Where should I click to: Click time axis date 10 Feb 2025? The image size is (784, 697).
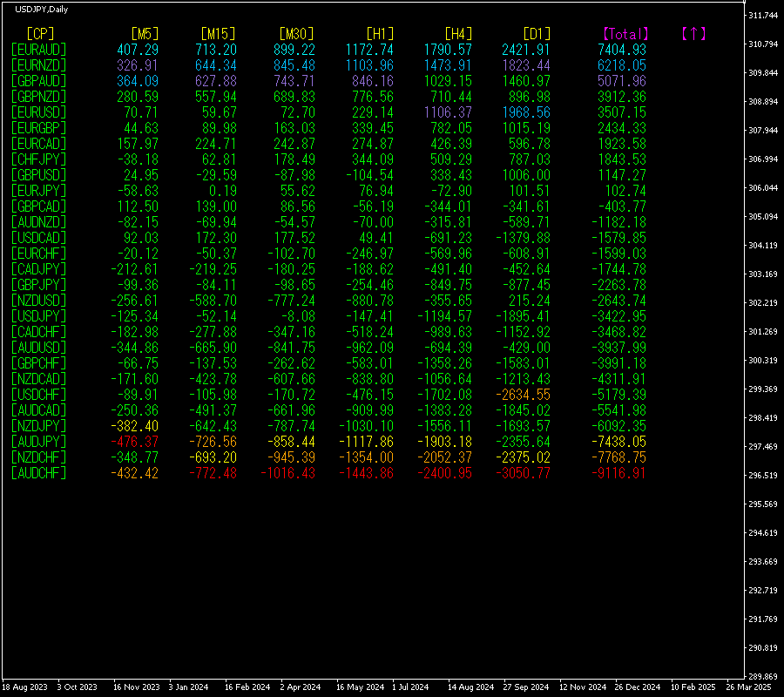[693, 687]
